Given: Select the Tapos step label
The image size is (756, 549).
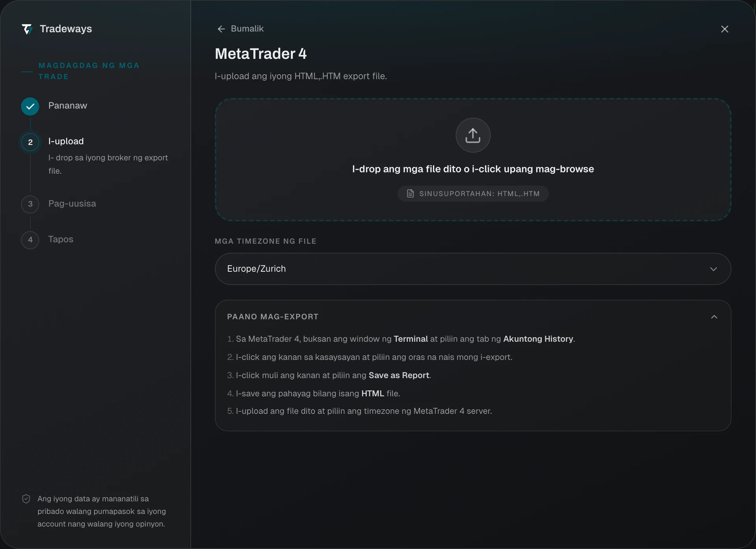Looking at the screenshot, I should point(61,239).
